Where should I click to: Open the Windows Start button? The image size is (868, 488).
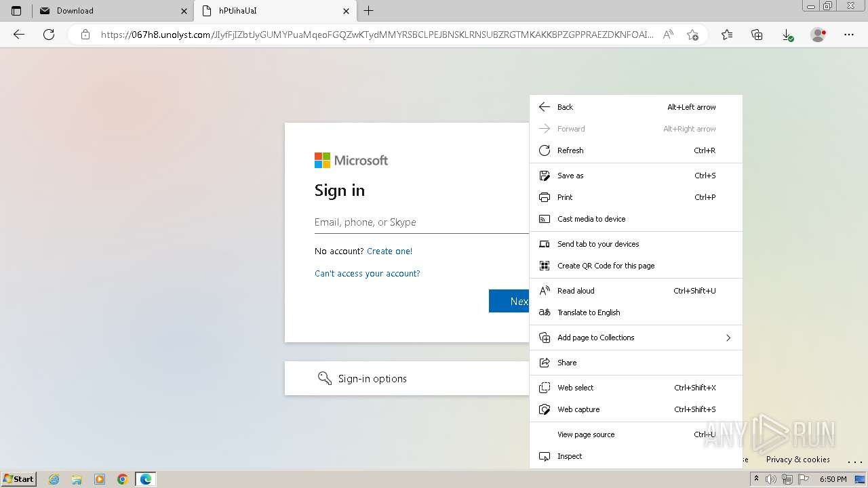click(x=19, y=479)
